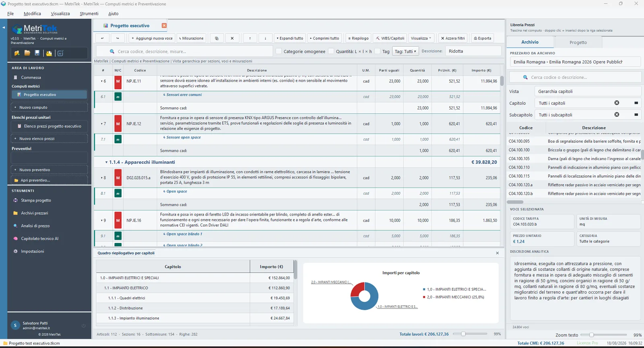Close the Progetto esecutivo tab
The width and height of the screenshot is (644, 348).
point(164,26)
